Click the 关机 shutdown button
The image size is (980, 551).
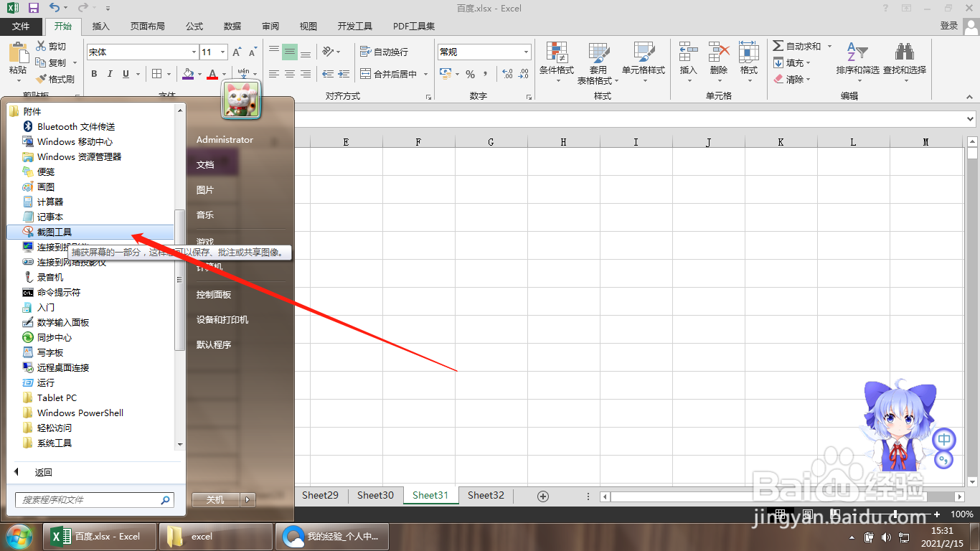215,499
